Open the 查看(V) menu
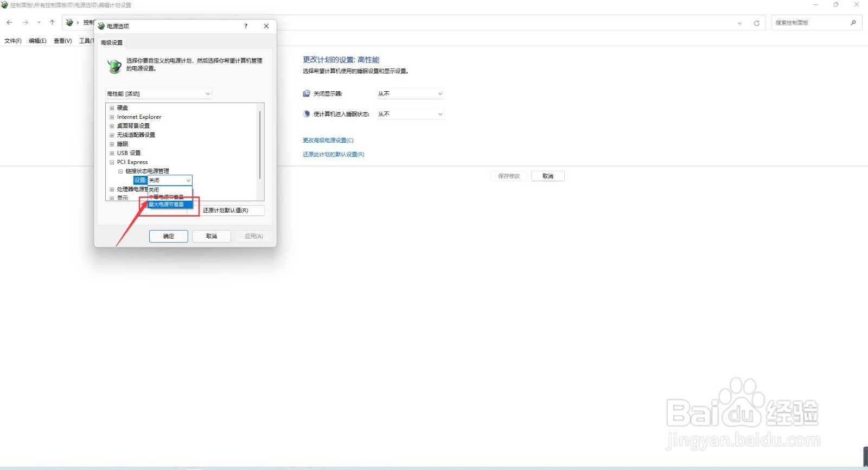868x470 pixels. pos(63,41)
